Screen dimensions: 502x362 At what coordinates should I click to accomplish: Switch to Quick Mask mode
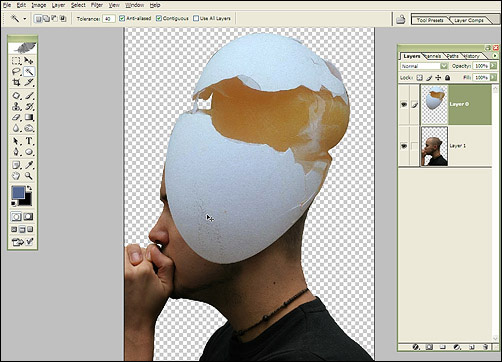28,217
